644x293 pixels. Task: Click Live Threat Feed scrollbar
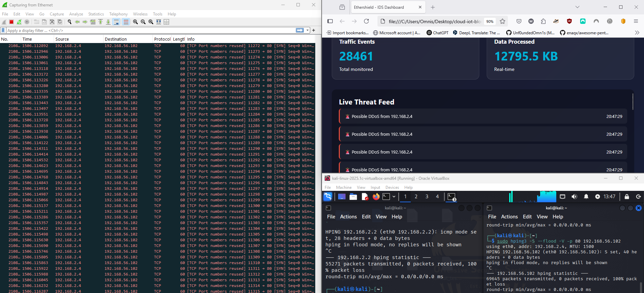point(633,101)
